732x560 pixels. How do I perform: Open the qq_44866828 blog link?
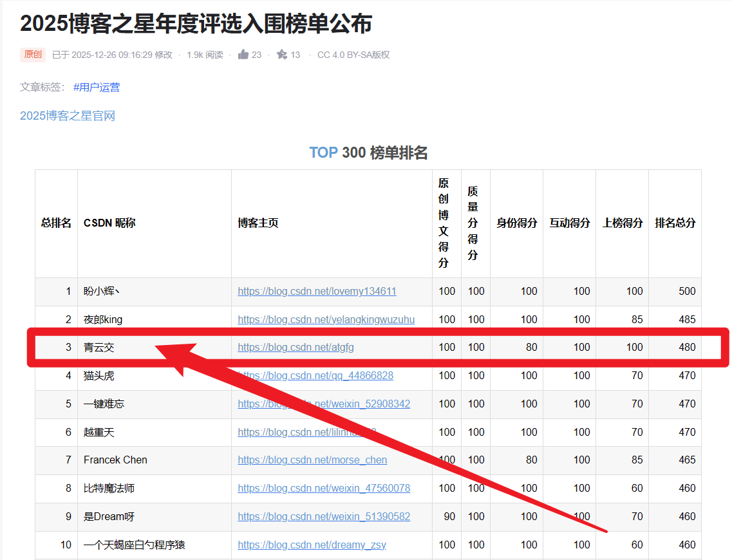(315, 376)
